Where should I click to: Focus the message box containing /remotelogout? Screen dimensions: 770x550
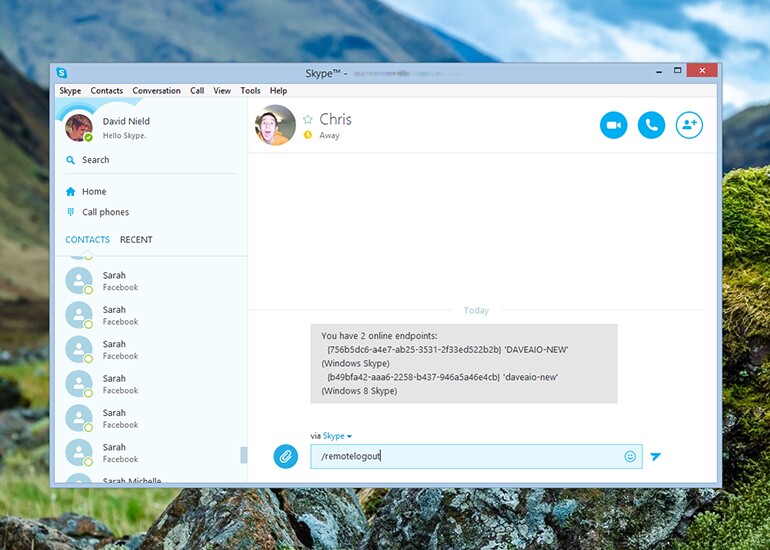(x=476, y=456)
